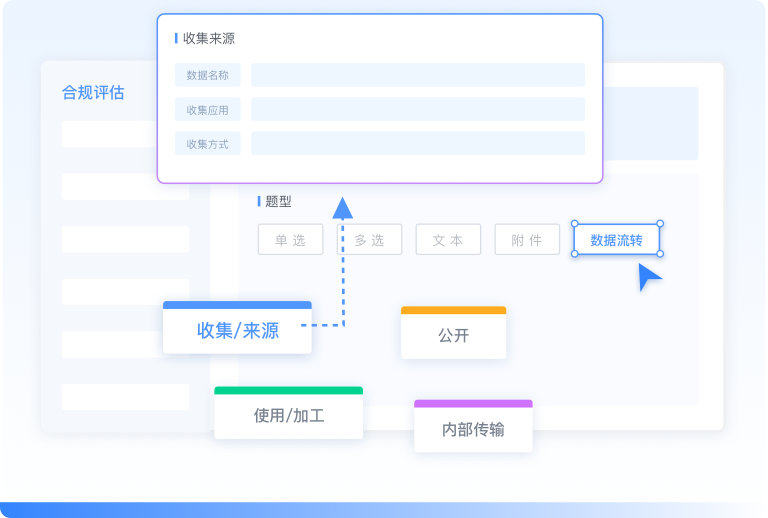Click the bottom-right selection handle on 数据流转
768x518 pixels.
tap(660, 254)
